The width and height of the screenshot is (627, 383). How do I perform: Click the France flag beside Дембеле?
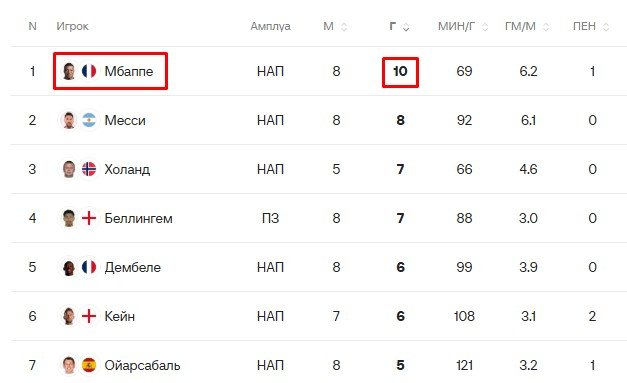[x=89, y=267]
